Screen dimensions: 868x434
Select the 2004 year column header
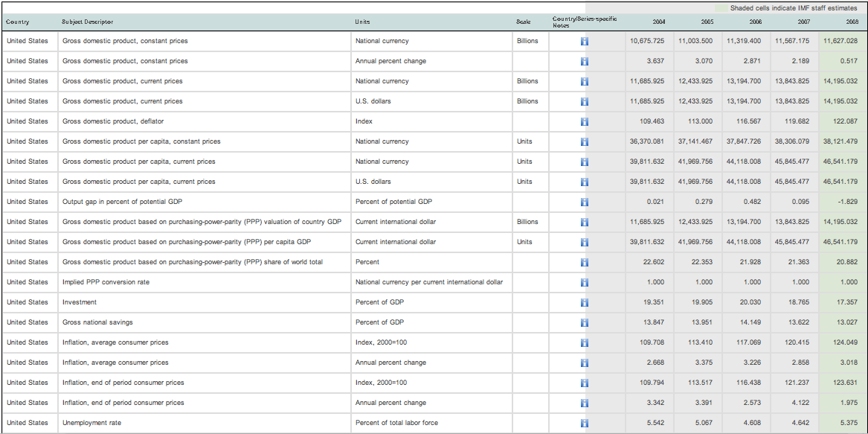click(x=658, y=22)
